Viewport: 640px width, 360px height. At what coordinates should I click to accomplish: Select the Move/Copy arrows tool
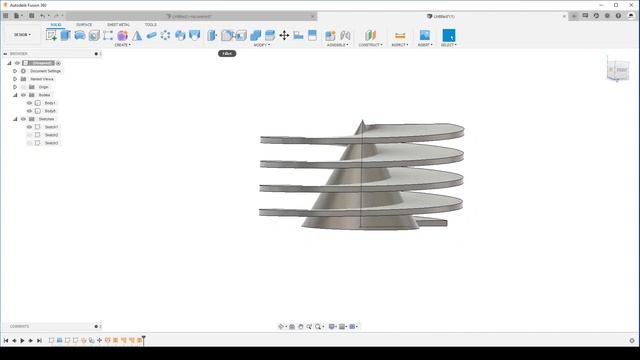284,36
